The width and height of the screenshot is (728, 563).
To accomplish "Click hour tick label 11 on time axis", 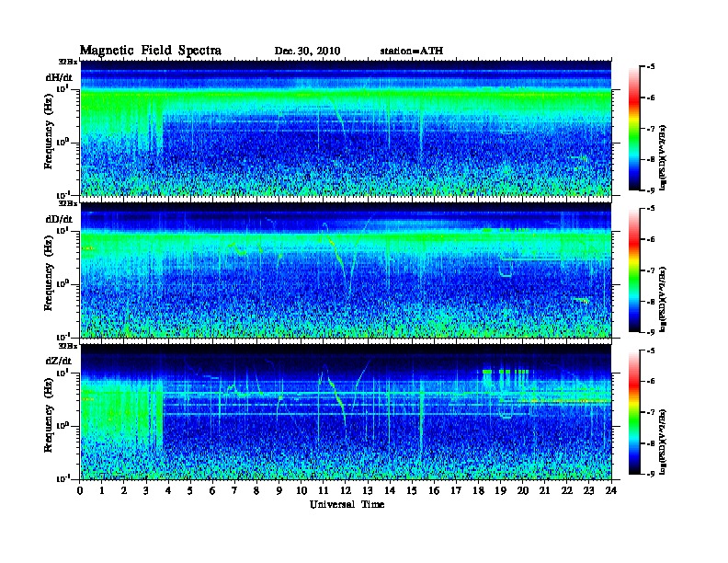I will pos(324,490).
